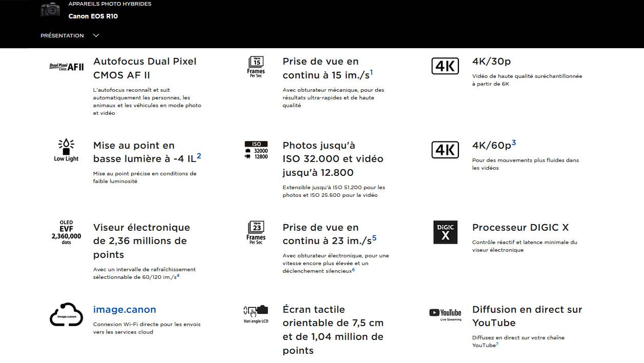Screen dimensions: 644x363
Task: Click the Dual Pixel CMOS AF II icon
Action: tap(67, 66)
